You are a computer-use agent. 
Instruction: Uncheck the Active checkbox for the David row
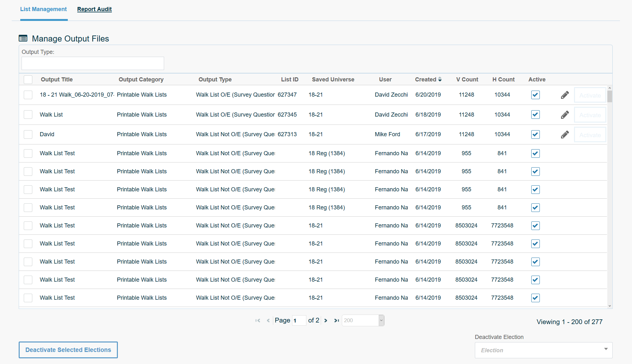coord(535,134)
